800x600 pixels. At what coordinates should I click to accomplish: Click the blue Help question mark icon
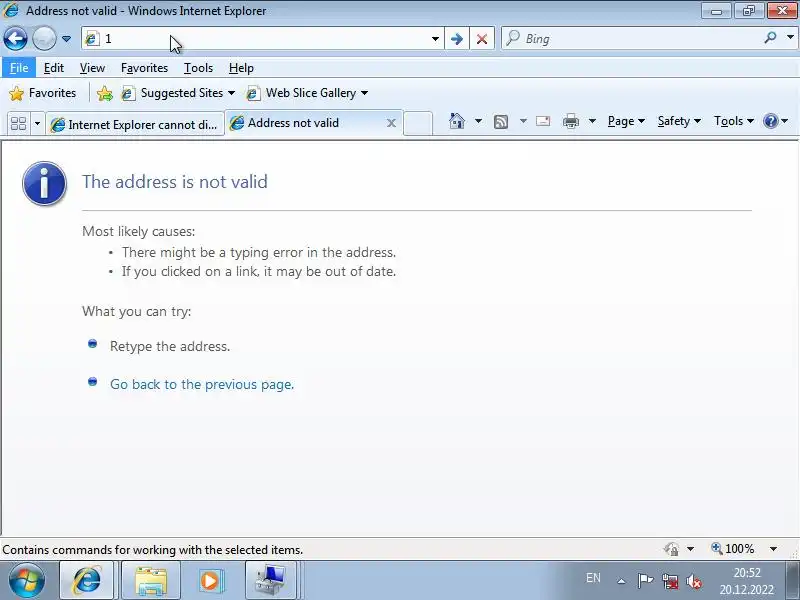coord(771,121)
